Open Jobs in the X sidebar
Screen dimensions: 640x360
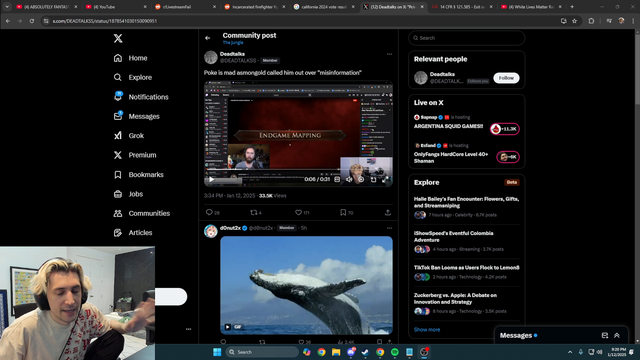[x=128, y=194]
